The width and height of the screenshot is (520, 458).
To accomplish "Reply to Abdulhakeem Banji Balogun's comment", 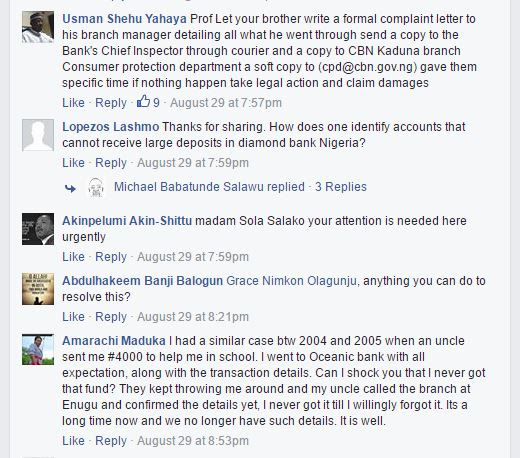I will tap(111, 317).
